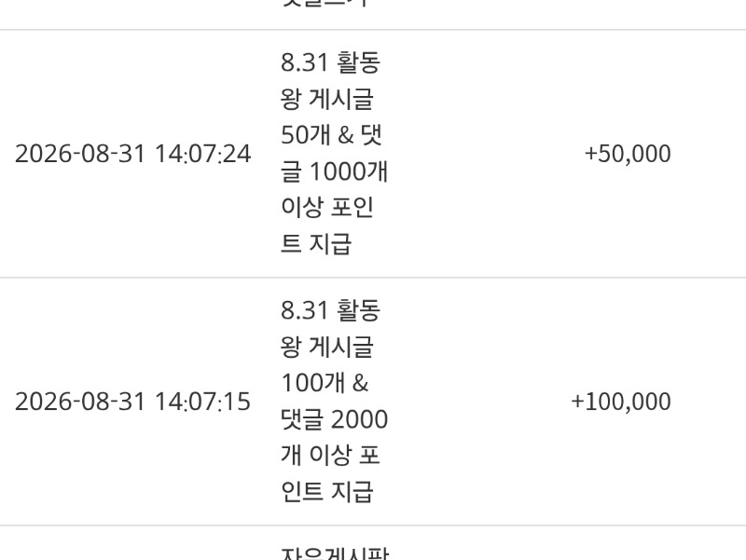Viewport: 746px width, 560px height.
Task: Click '8.31 활동' in the +100,000 row
Action: [330, 310]
